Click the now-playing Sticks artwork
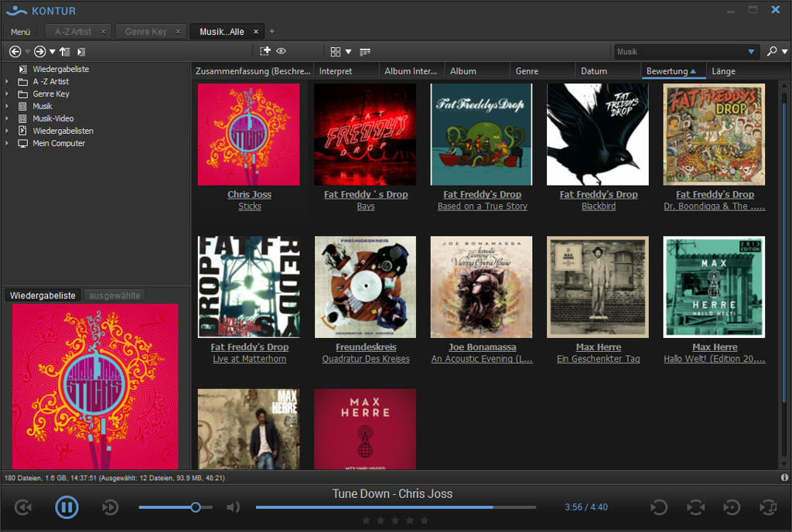Screen dimensions: 792x532 coord(95,386)
